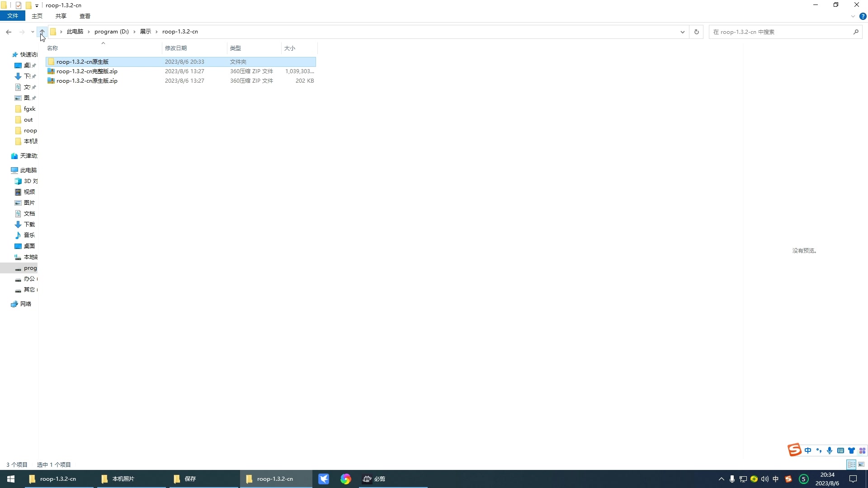The width and height of the screenshot is (868, 488).
Task: Expand the address bar history dropdown
Action: (x=682, y=32)
